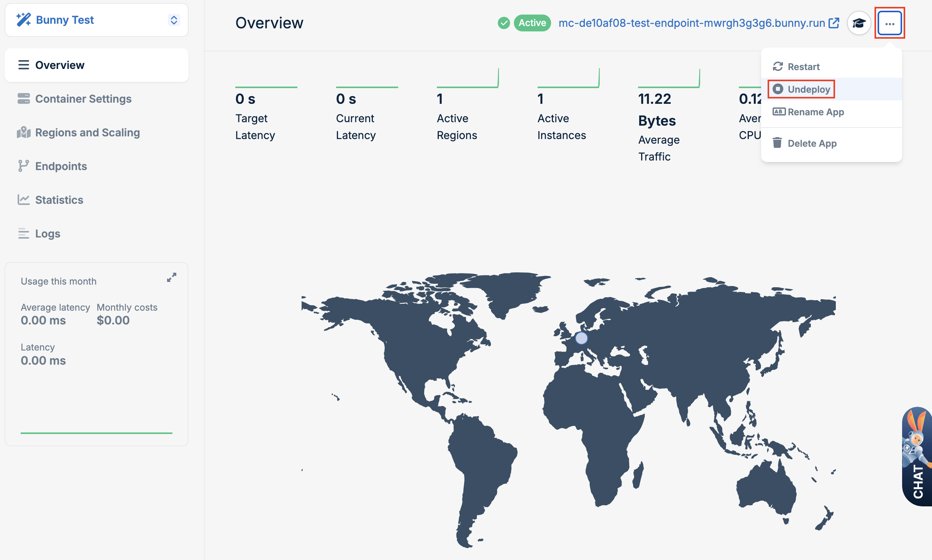Click the graduation cap tutorial icon
The height and width of the screenshot is (560, 932).
coord(859,23)
